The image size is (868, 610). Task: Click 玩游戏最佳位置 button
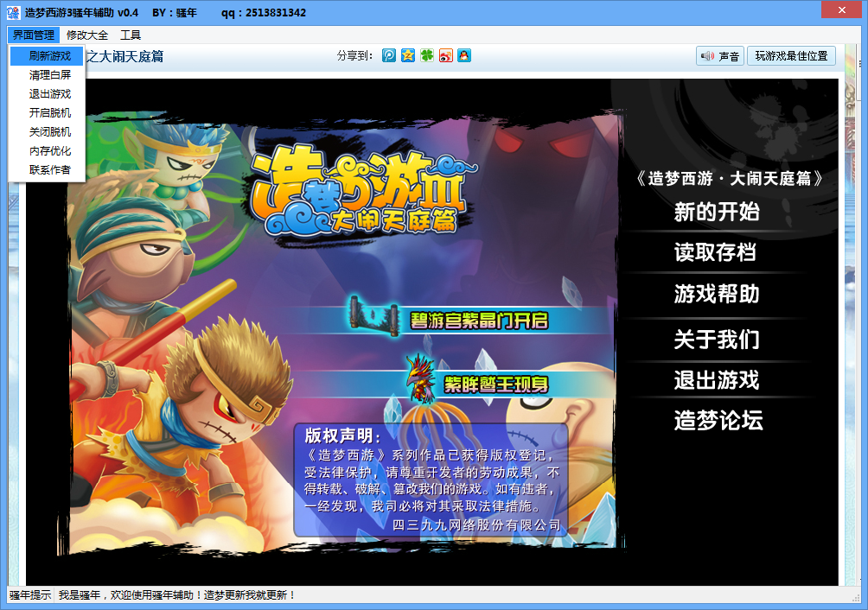point(791,56)
